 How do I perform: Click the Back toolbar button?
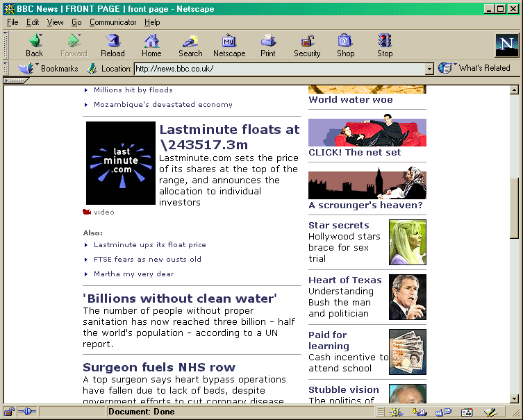pyautogui.click(x=34, y=46)
